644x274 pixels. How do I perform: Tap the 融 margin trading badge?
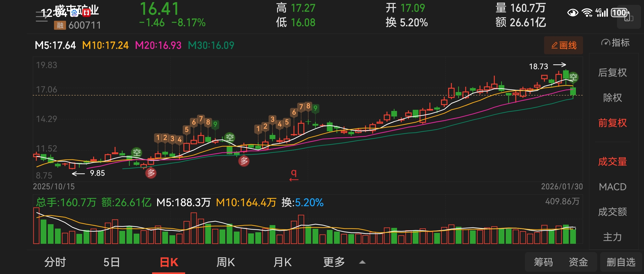pyautogui.click(x=60, y=25)
